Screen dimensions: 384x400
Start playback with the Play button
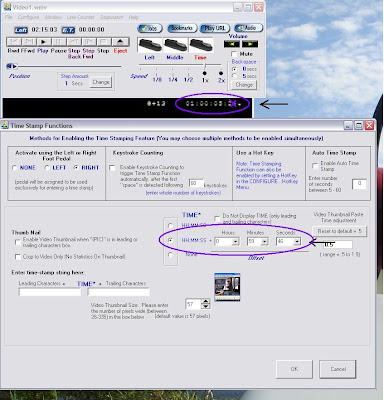[x=44, y=42]
